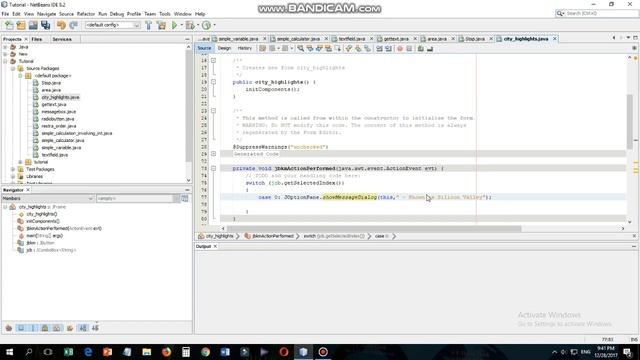Viewport: 640px width, 360px height.
Task: Click the Profile Project clock icon
Action: pyautogui.click(x=207, y=25)
